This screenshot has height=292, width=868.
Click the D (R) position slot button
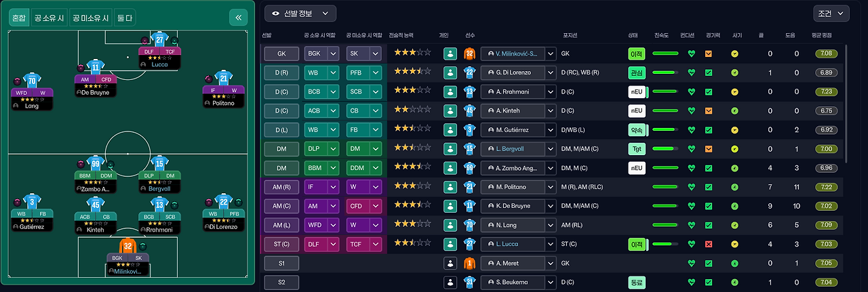click(x=281, y=72)
